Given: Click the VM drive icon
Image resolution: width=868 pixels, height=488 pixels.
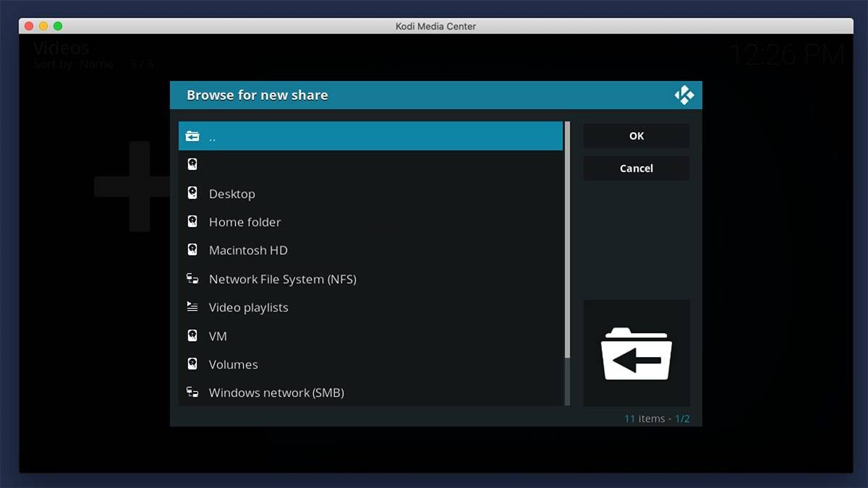Looking at the screenshot, I should pyautogui.click(x=192, y=336).
